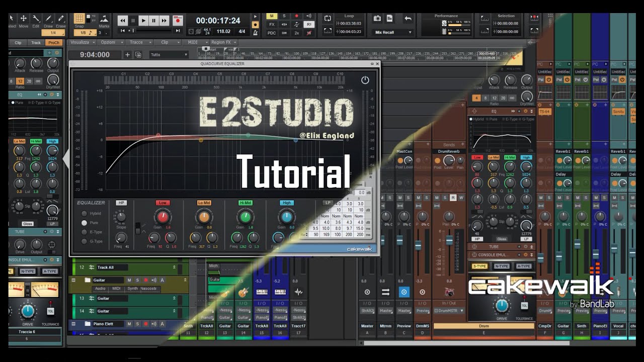Toggle the Hi Mid band button in equalizer
644x362 pixels.
(245, 203)
